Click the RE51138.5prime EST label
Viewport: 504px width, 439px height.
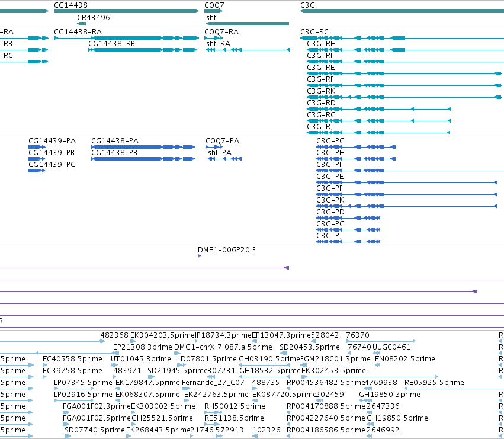(x=234, y=418)
